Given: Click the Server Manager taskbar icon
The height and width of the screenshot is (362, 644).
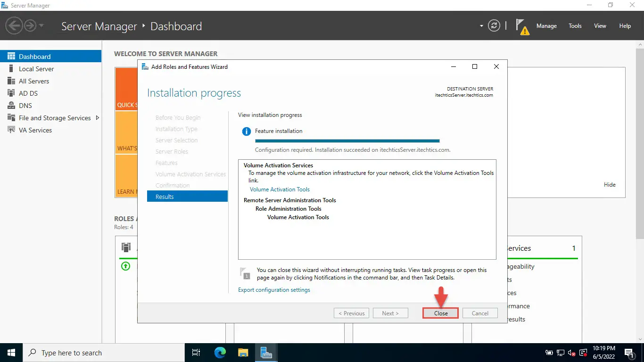Looking at the screenshot, I should (x=266, y=353).
